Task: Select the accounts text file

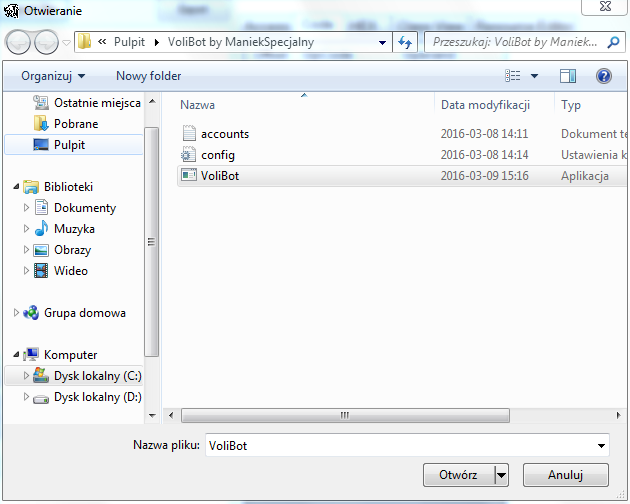Action: [x=225, y=134]
